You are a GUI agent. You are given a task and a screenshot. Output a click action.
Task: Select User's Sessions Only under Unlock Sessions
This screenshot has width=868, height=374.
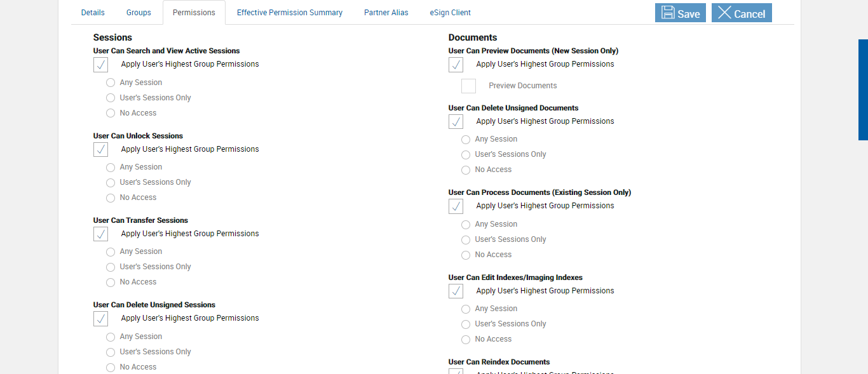[111, 183]
